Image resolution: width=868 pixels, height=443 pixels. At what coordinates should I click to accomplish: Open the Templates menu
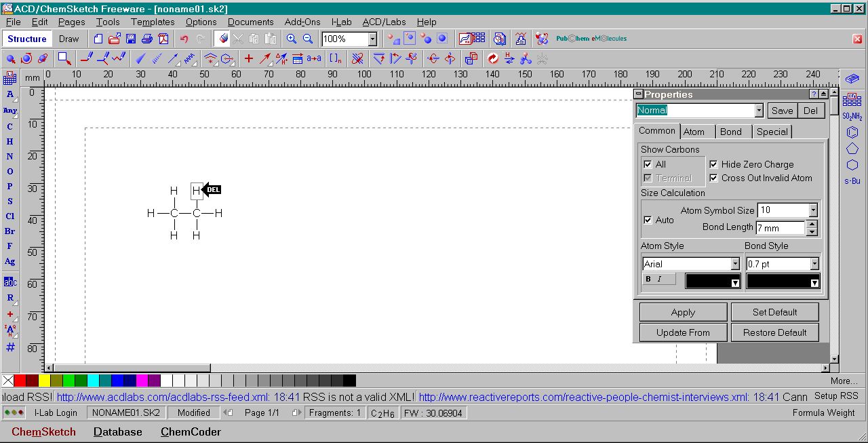153,22
